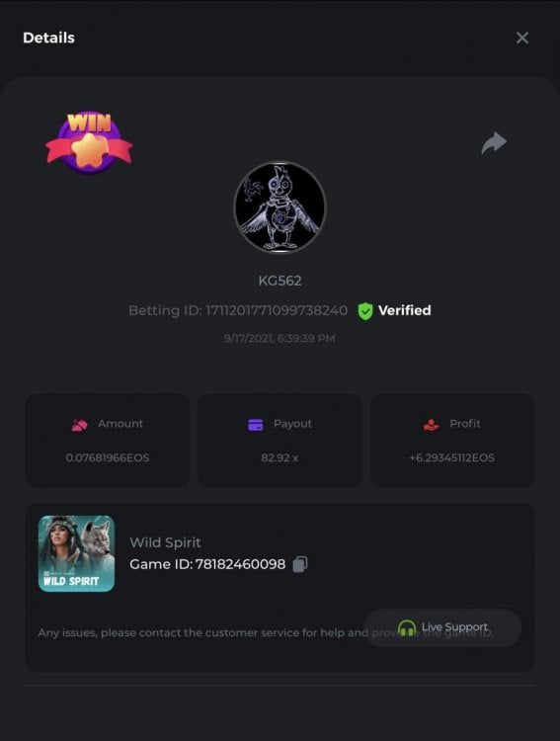Click the purple Payout card icon
Viewport: 560px width, 741px height.
pos(255,425)
